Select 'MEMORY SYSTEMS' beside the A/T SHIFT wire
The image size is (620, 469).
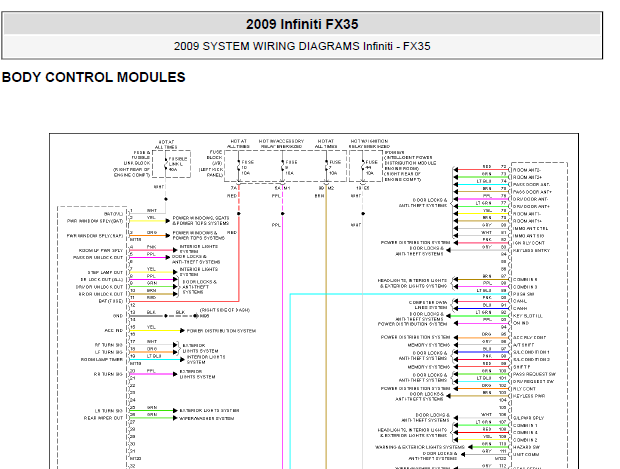pyautogui.click(x=429, y=345)
